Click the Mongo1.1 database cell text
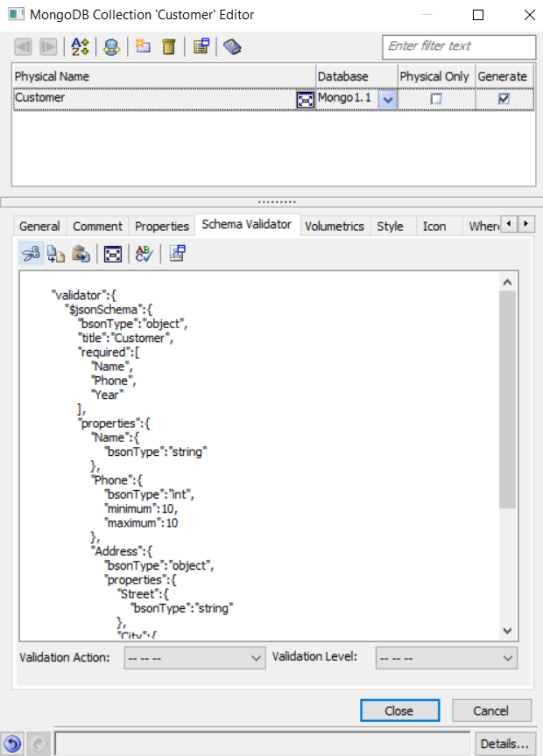Viewport: 543px width, 756px height. pos(344,98)
